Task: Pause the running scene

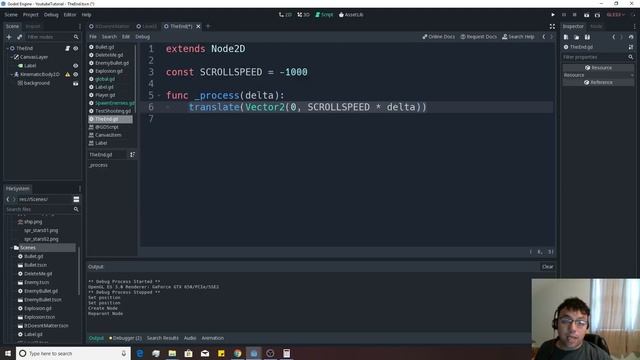Action: [x=564, y=15]
